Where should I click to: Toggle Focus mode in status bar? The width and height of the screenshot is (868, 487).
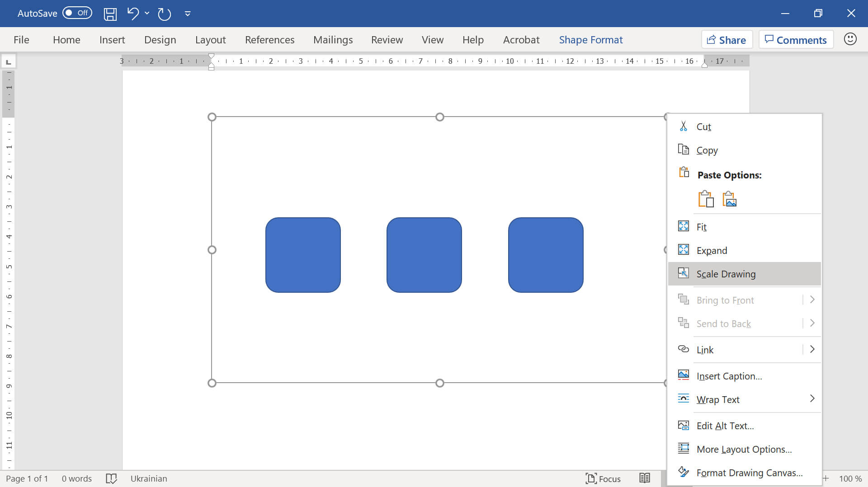(603, 478)
